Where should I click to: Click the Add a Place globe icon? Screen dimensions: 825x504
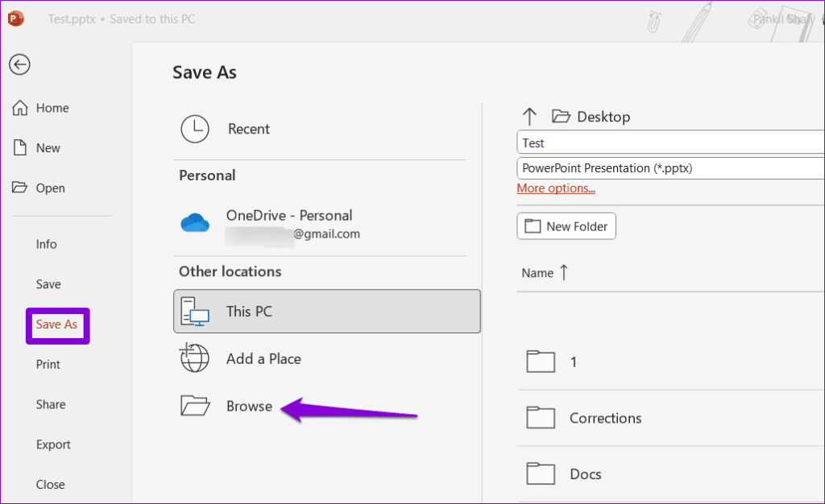tap(194, 357)
